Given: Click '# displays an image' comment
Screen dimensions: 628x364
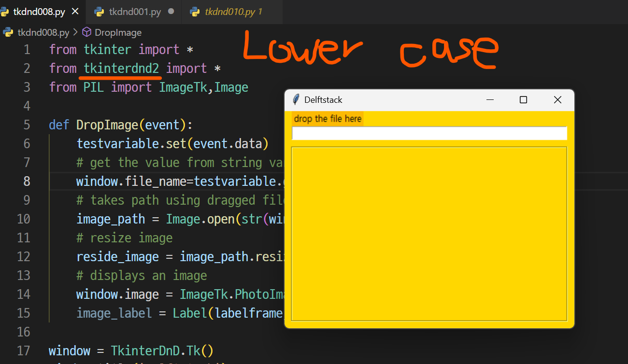Looking at the screenshot, I should [142, 276].
